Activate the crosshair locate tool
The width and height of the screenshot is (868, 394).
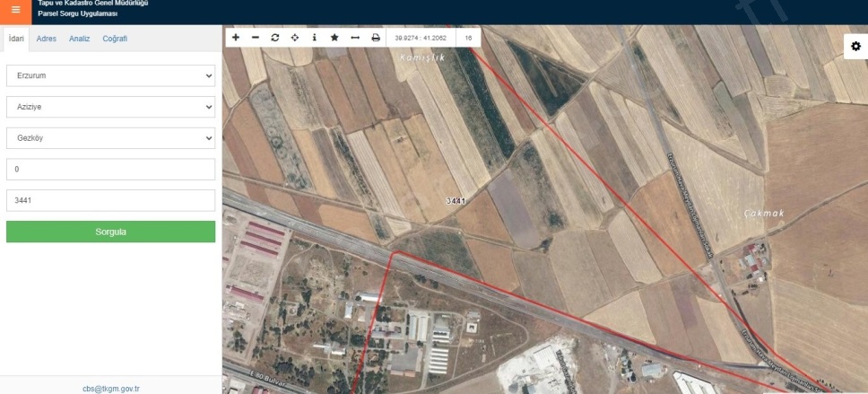point(295,38)
